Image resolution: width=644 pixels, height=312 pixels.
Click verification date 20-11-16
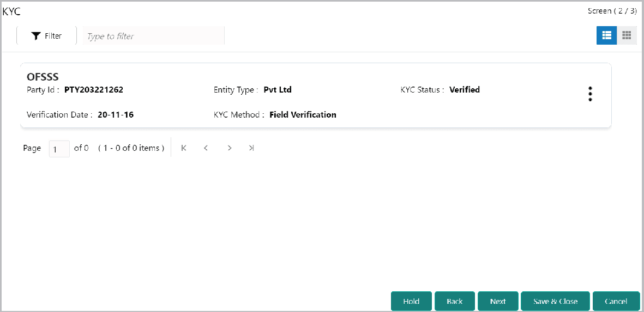coord(116,115)
